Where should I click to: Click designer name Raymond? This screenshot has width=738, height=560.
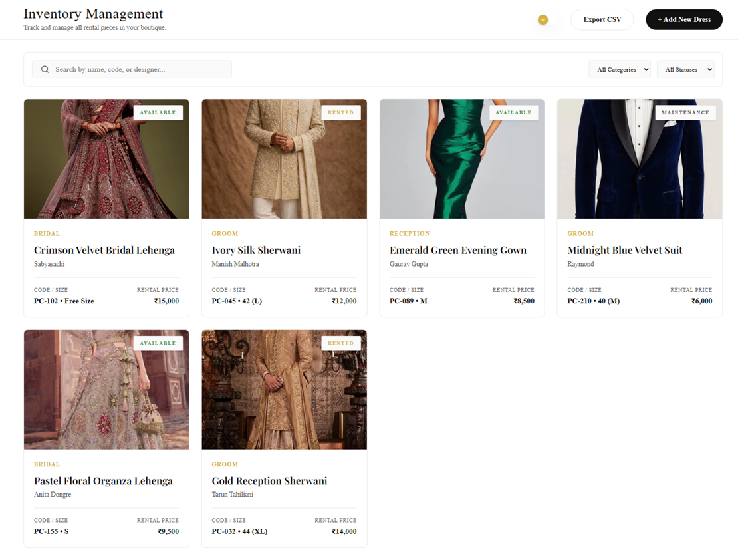[x=580, y=264]
